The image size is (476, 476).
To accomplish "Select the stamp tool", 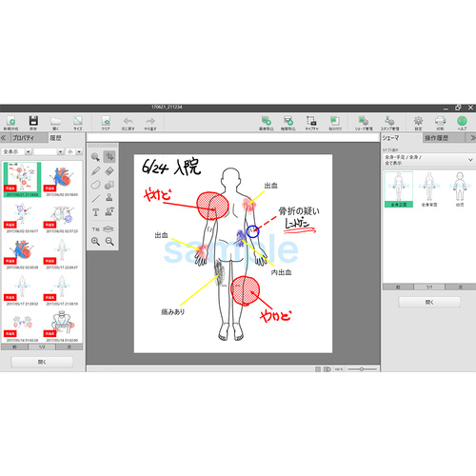I will [x=109, y=197].
